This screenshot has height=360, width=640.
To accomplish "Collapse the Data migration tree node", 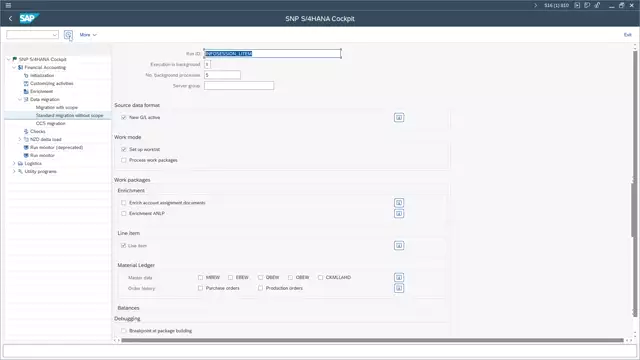I will pos(20,99).
